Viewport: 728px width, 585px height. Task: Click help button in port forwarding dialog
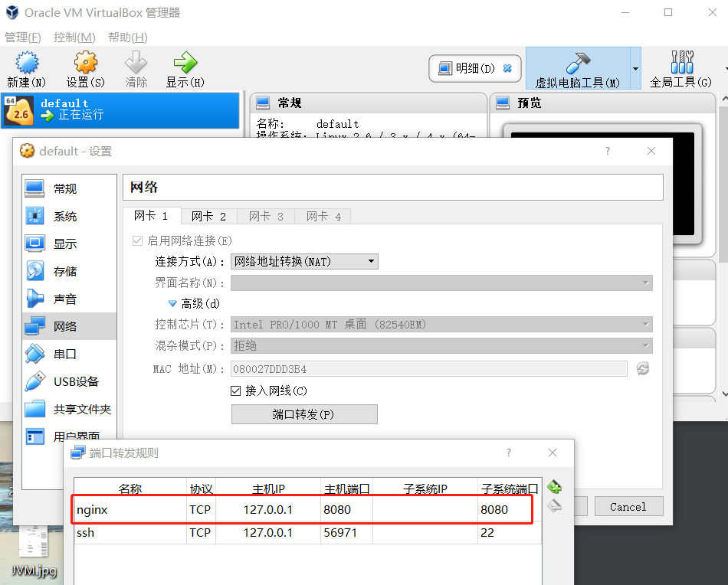509,453
